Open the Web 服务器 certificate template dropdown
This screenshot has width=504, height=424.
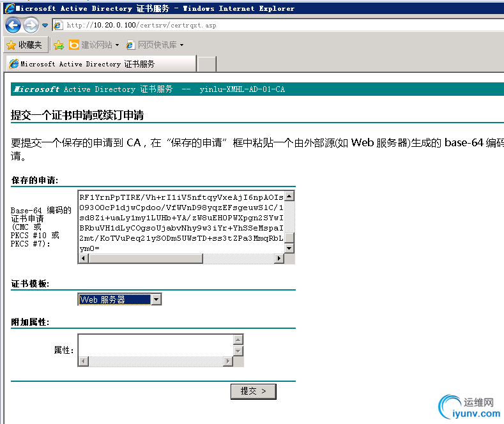click(119, 299)
